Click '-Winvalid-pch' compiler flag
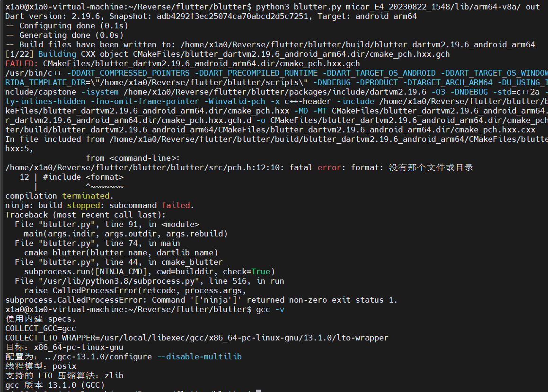 (235, 101)
